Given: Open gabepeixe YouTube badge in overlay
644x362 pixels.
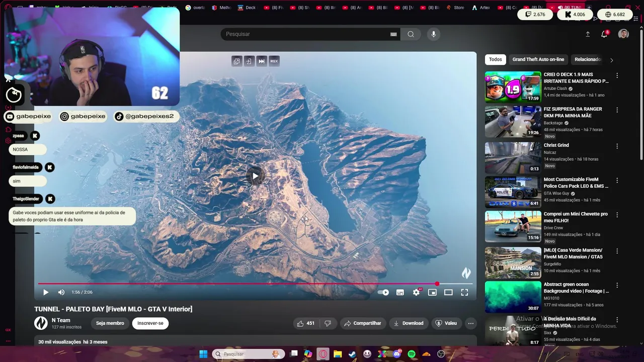Looking at the screenshot, I should click(29, 116).
